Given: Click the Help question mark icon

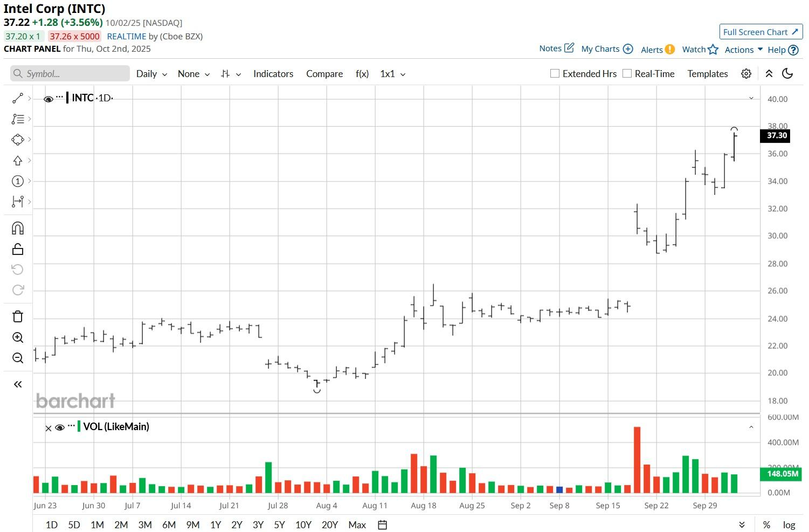Looking at the screenshot, I should point(793,50).
